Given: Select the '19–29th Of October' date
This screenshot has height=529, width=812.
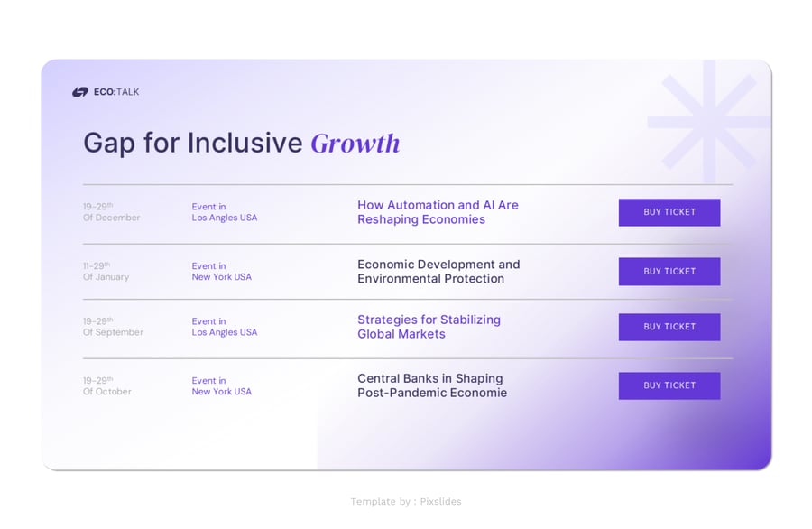Looking at the screenshot, I should tap(106, 386).
